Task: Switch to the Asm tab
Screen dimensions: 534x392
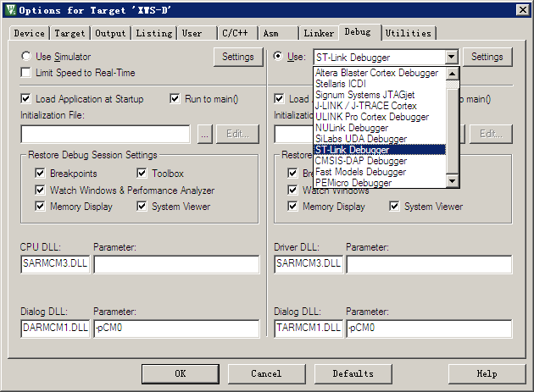Action: coord(278,33)
